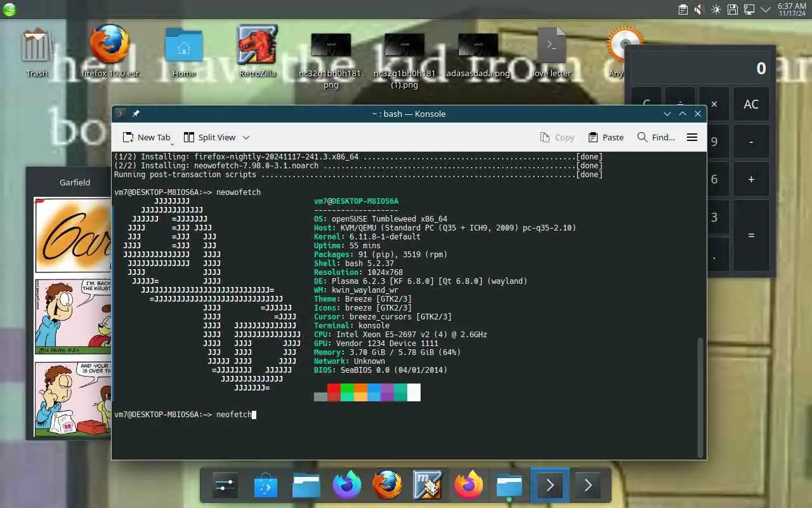The width and height of the screenshot is (812, 508).
Task: Launch the orange-purple Firefox dock icon
Action: point(469,486)
